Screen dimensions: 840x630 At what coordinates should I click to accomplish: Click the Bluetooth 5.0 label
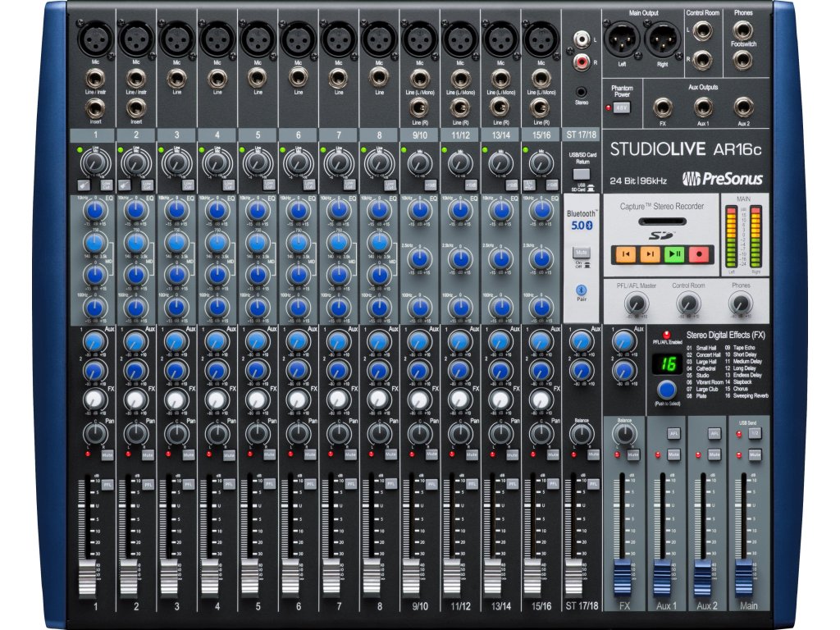click(x=582, y=220)
